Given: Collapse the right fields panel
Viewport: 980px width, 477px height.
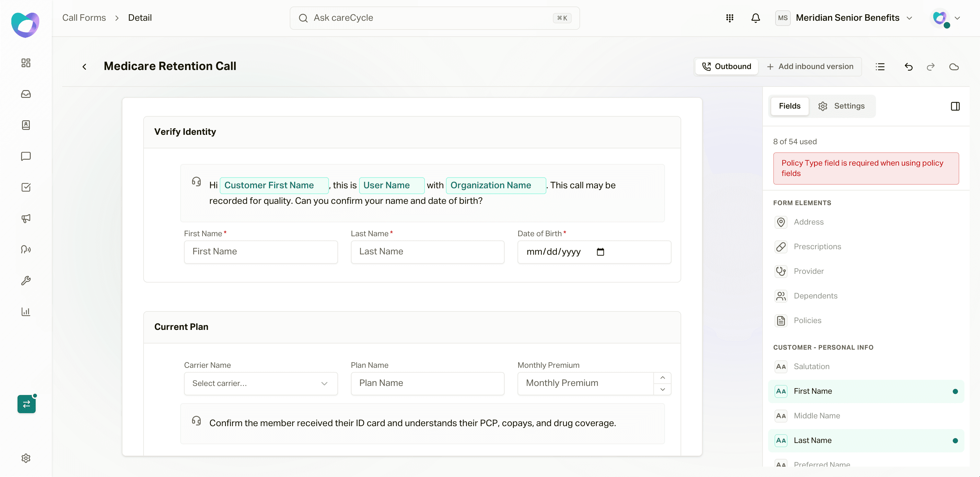Looking at the screenshot, I should pyautogui.click(x=955, y=106).
